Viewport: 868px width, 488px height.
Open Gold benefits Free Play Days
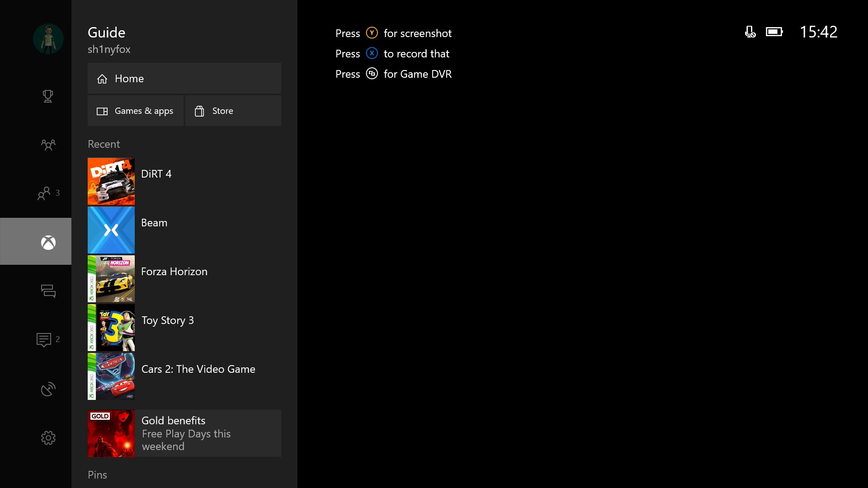click(x=184, y=433)
